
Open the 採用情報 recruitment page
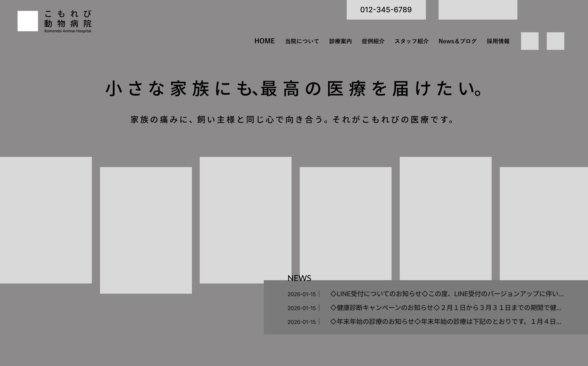click(498, 41)
